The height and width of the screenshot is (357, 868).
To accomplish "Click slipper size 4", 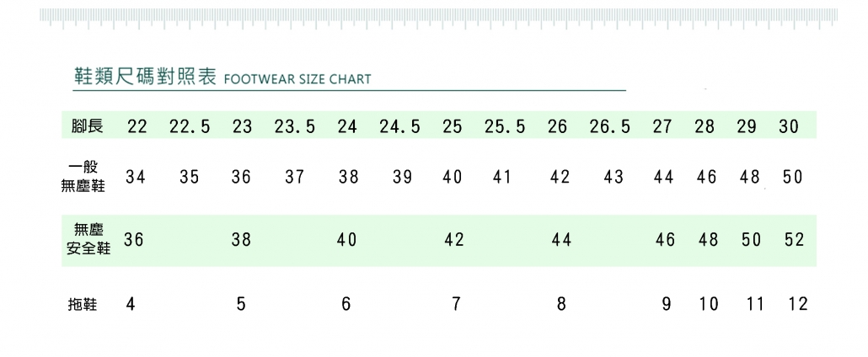I will (x=131, y=305).
